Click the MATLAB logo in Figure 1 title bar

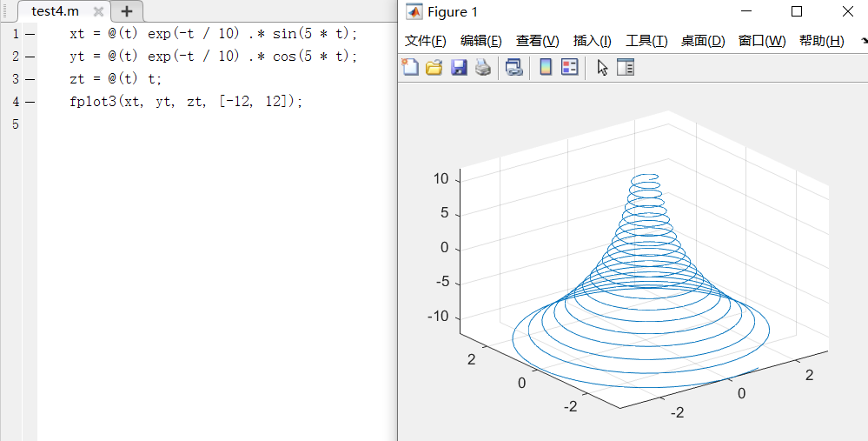(414, 11)
